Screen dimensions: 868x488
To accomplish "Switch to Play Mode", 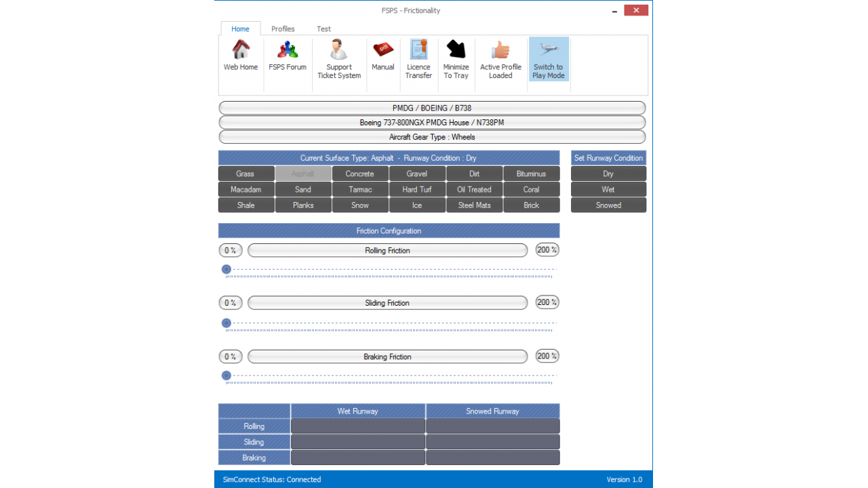I will [548, 60].
